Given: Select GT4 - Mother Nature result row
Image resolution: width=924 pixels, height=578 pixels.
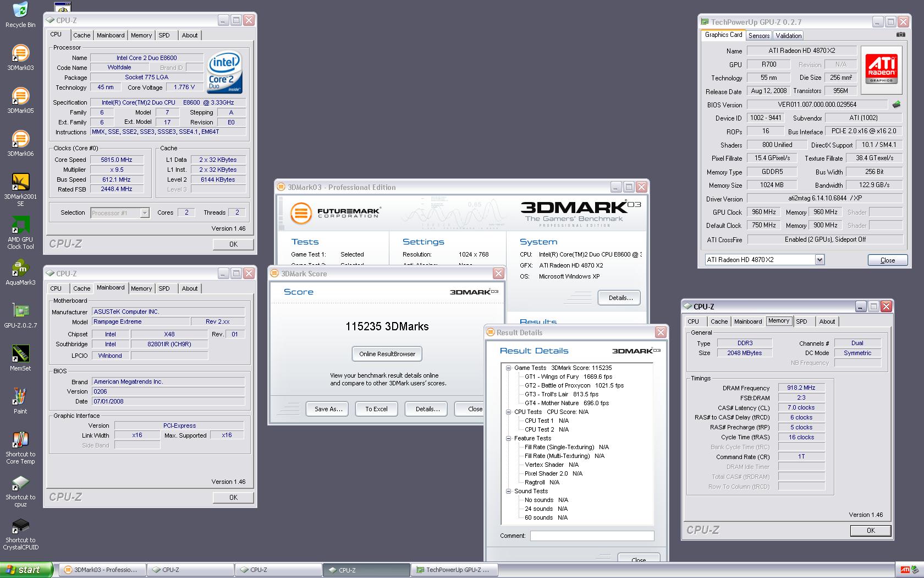Looking at the screenshot, I should pyautogui.click(x=566, y=403).
